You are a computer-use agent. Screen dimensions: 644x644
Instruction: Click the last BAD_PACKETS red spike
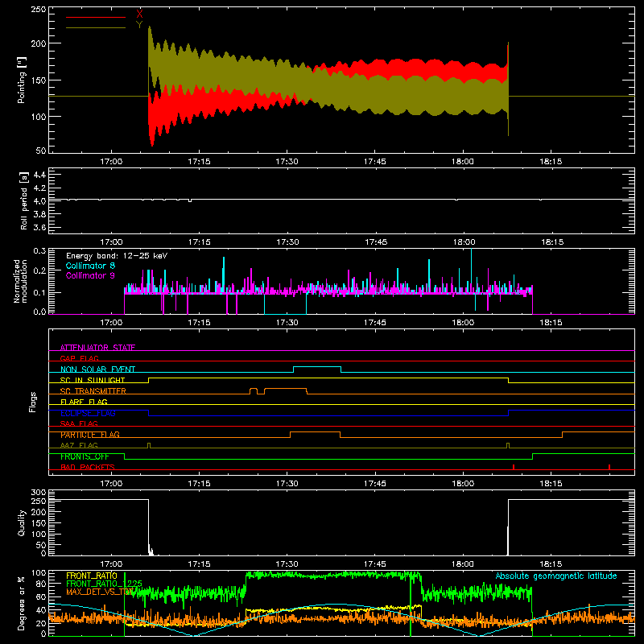609,467
